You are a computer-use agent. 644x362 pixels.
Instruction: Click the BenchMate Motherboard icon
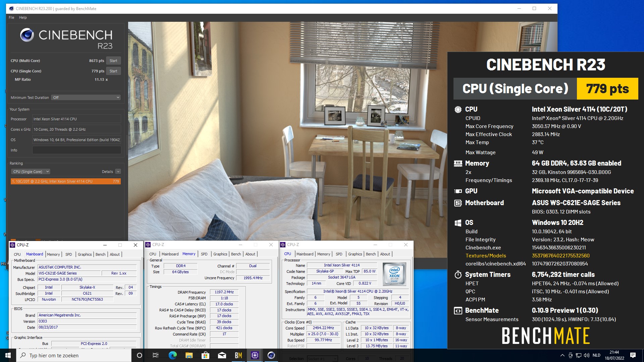coord(458,203)
